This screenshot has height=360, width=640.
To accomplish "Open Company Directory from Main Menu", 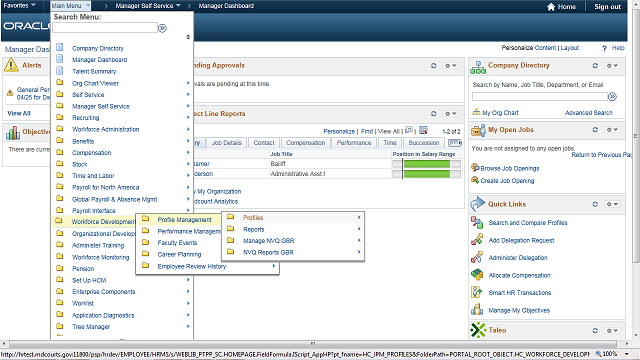I will (98, 48).
